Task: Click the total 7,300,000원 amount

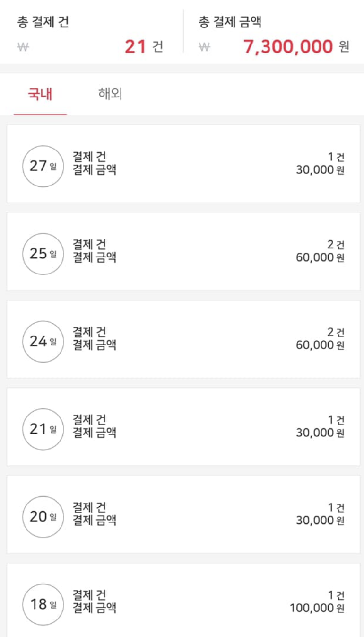Action: pyautogui.click(x=296, y=47)
